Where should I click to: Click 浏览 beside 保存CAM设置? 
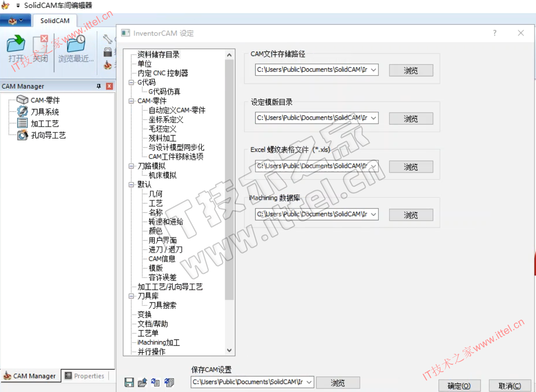(x=338, y=382)
